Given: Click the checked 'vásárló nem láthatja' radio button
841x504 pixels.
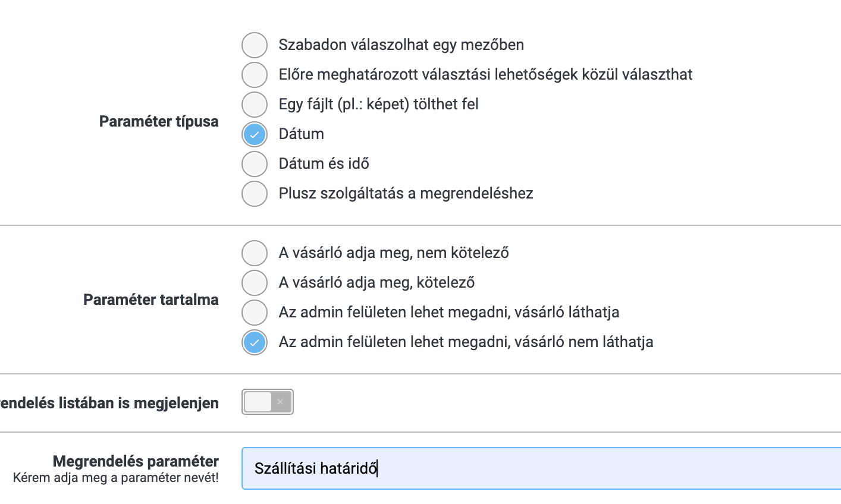Looking at the screenshot, I should (255, 342).
